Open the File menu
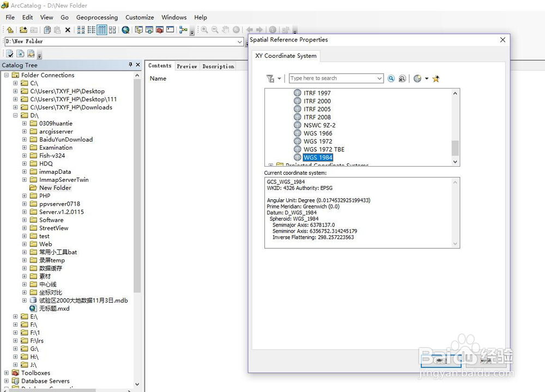The width and height of the screenshot is (545, 392). [x=10, y=17]
